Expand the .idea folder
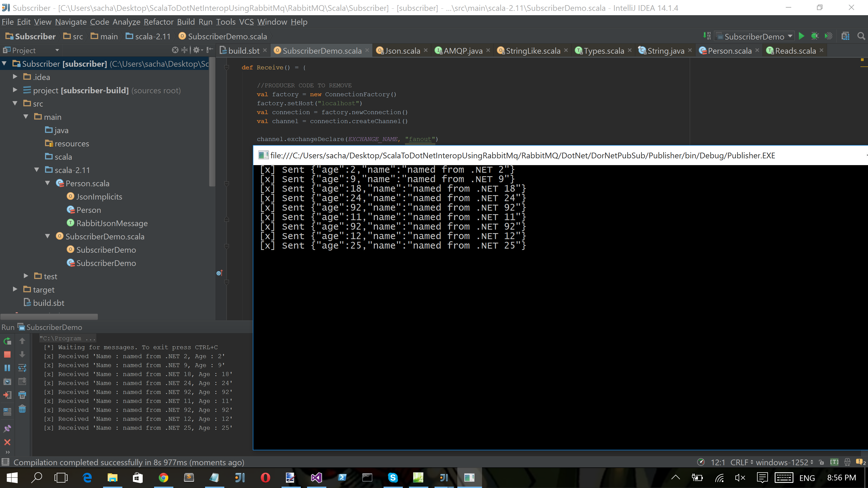The width and height of the screenshot is (868, 488). pos(15,77)
